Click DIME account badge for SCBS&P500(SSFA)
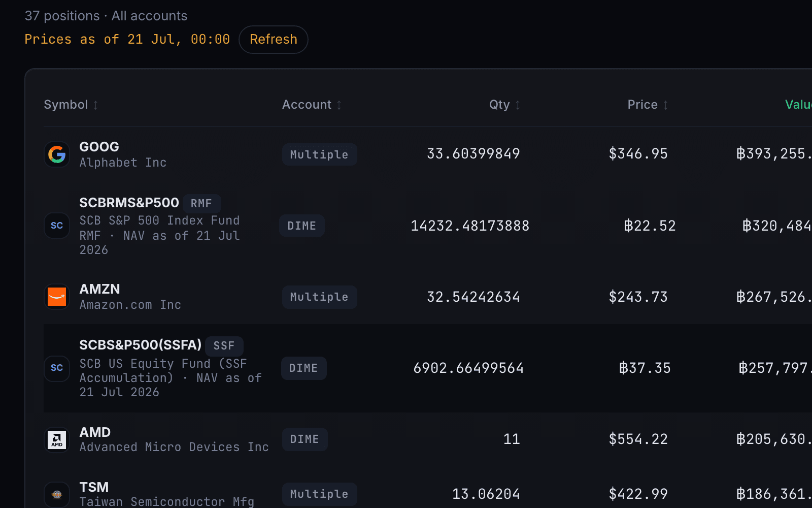Image resolution: width=812 pixels, height=508 pixels. [303, 368]
